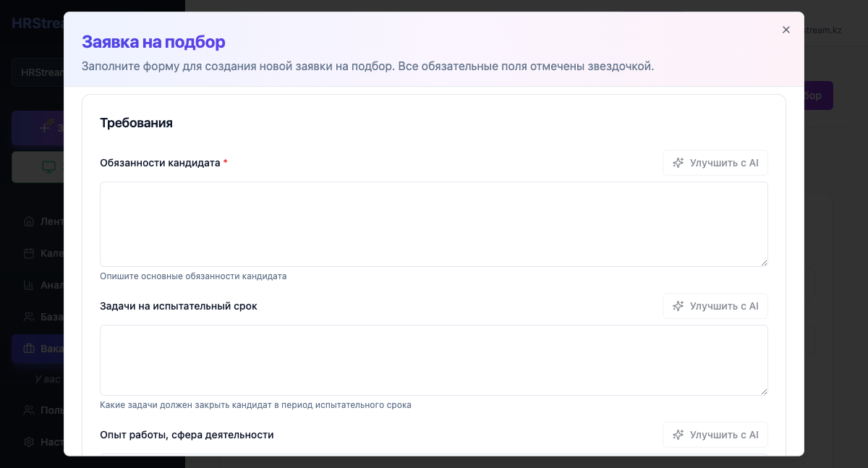Screen dimensions: 868x468
Task: Grab resize handle of Обязанности кандидата textarea
Action: coord(763,262)
